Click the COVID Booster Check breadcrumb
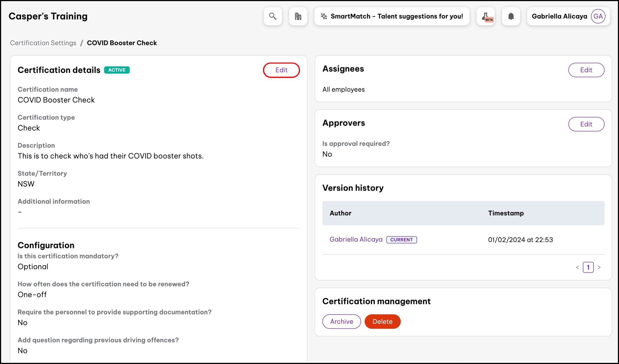The image size is (619, 364). coord(122,43)
